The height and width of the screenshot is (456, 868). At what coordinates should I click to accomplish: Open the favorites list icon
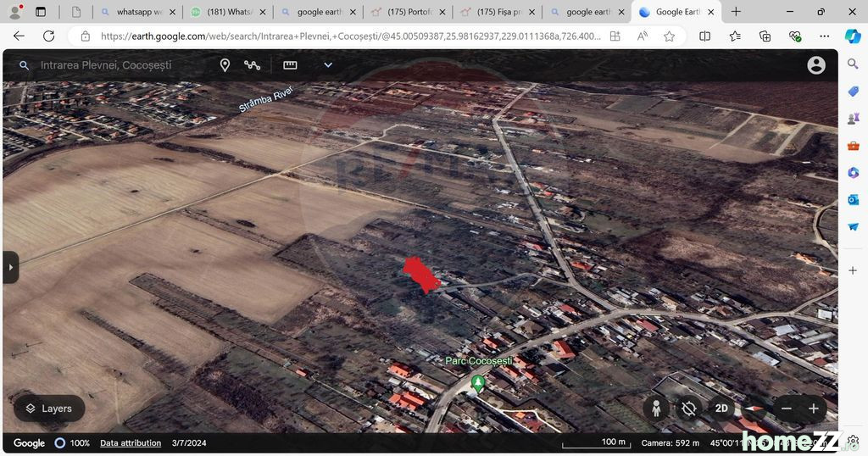click(735, 36)
